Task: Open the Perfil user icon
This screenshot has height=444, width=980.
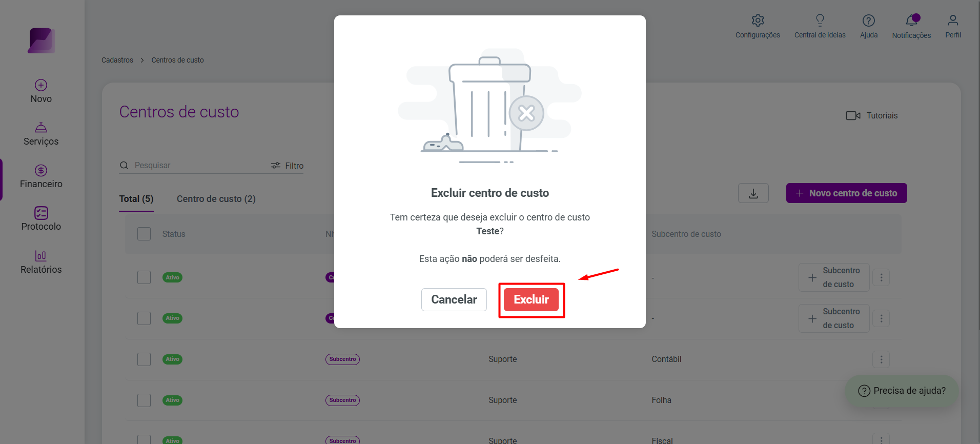Action: click(x=953, y=21)
